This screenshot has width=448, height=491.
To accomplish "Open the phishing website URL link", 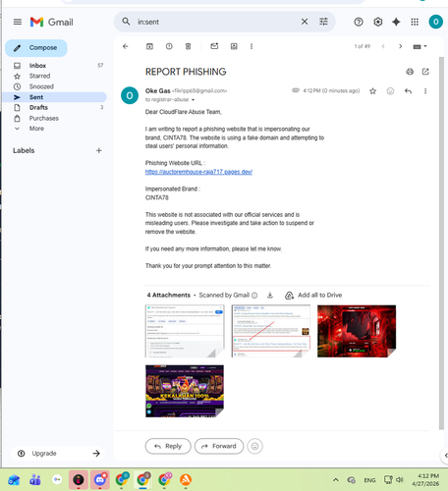I will click(x=198, y=172).
